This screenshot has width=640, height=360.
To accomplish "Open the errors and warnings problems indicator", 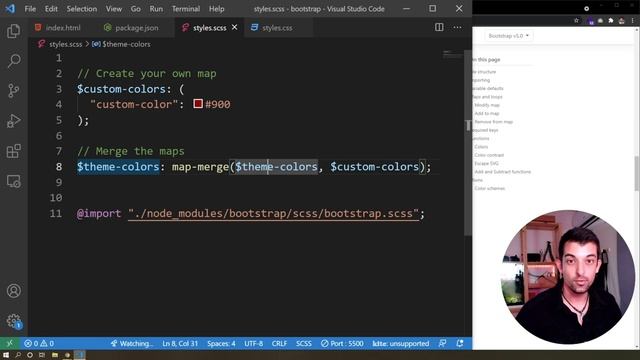I will (39, 344).
